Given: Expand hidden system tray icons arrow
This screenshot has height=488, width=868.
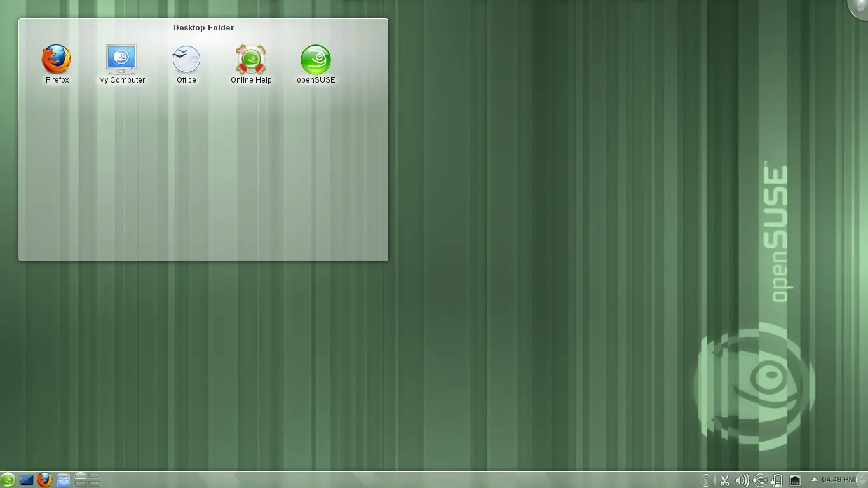Looking at the screenshot, I should pyautogui.click(x=814, y=480).
